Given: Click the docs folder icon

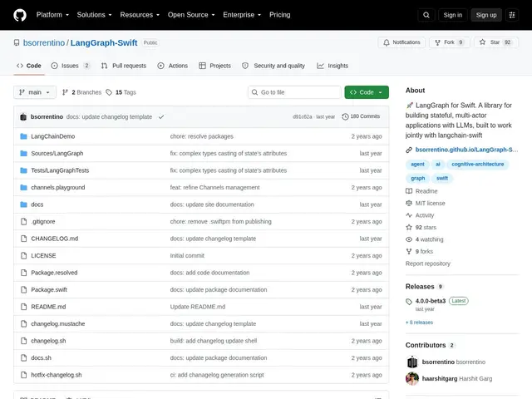Looking at the screenshot, I should click(23, 204).
